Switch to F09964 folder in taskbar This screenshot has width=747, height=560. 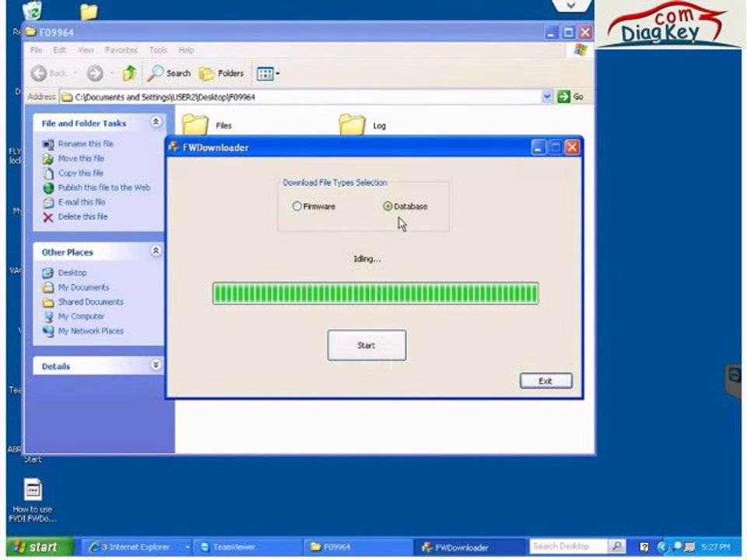(x=358, y=547)
